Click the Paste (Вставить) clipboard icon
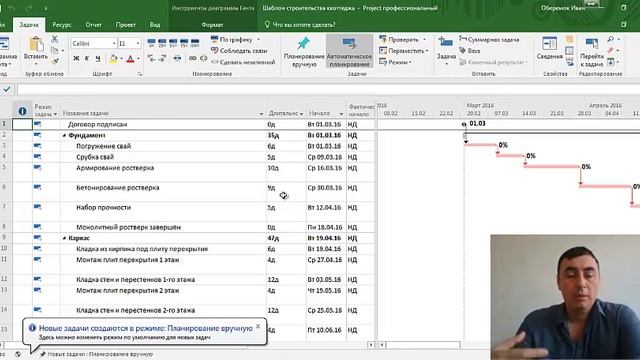This screenshot has height=360, width=640. (x=36, y=44)
